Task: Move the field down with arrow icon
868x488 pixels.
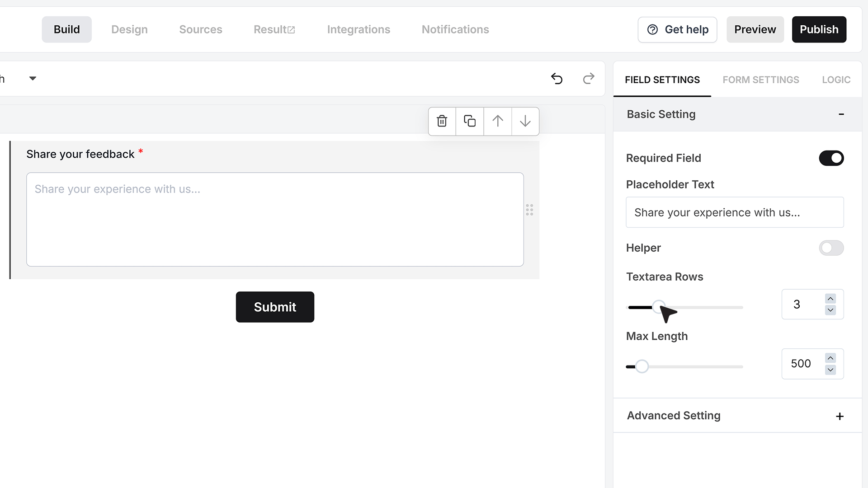Action: tap(525, 121)
